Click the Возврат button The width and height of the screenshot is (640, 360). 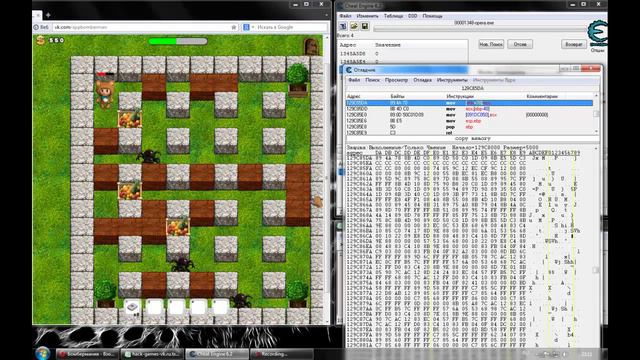pos(574,44)
